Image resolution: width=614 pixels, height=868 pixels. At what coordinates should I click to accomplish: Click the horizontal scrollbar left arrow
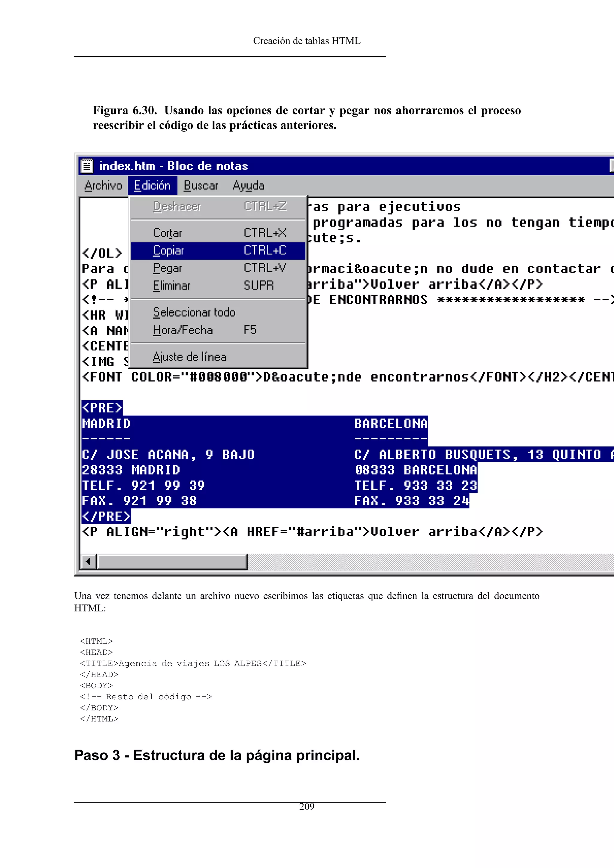[88, 561]
